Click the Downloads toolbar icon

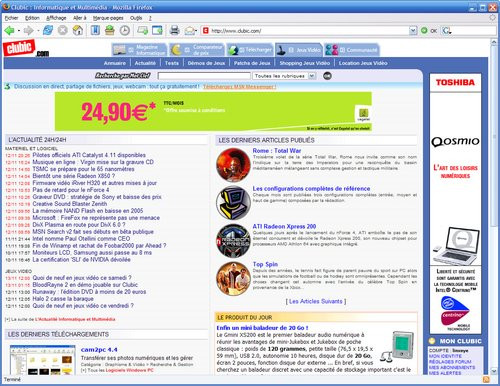(110, 31)
